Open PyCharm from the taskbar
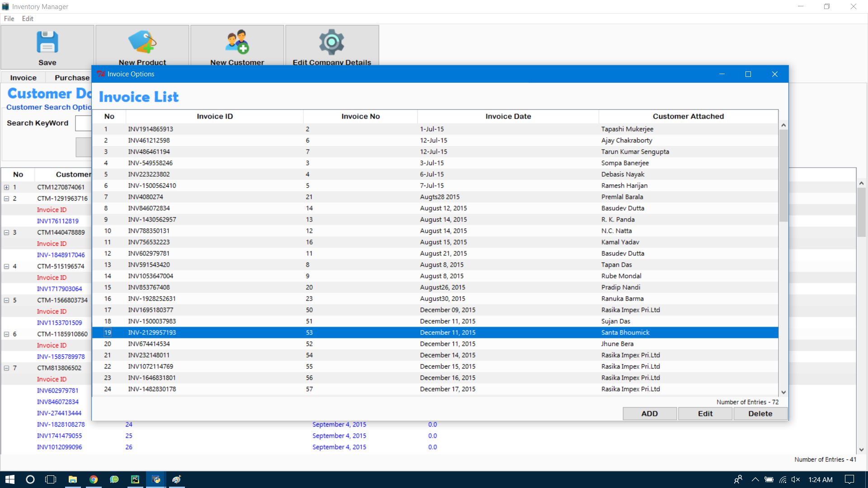868x488 pixels. pos(135,479)
